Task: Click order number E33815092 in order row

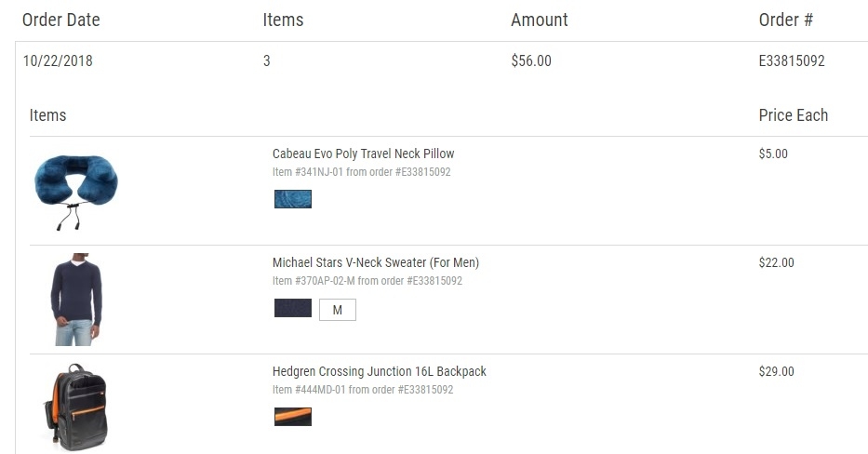Action: point(792,60)
